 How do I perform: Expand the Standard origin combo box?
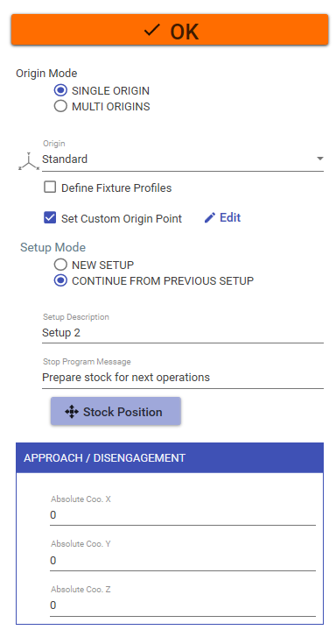point(183,159)
